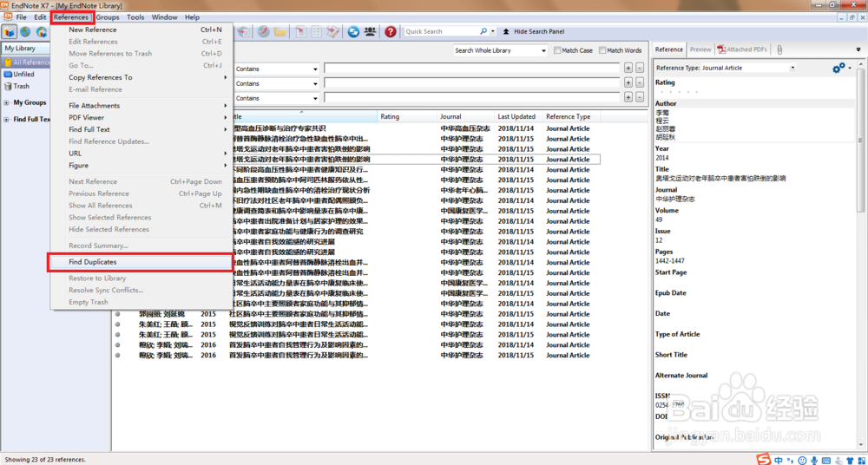Click the Quick Search magnifier icon
This screenshot has height=465, width=868.
pos(483,31)
